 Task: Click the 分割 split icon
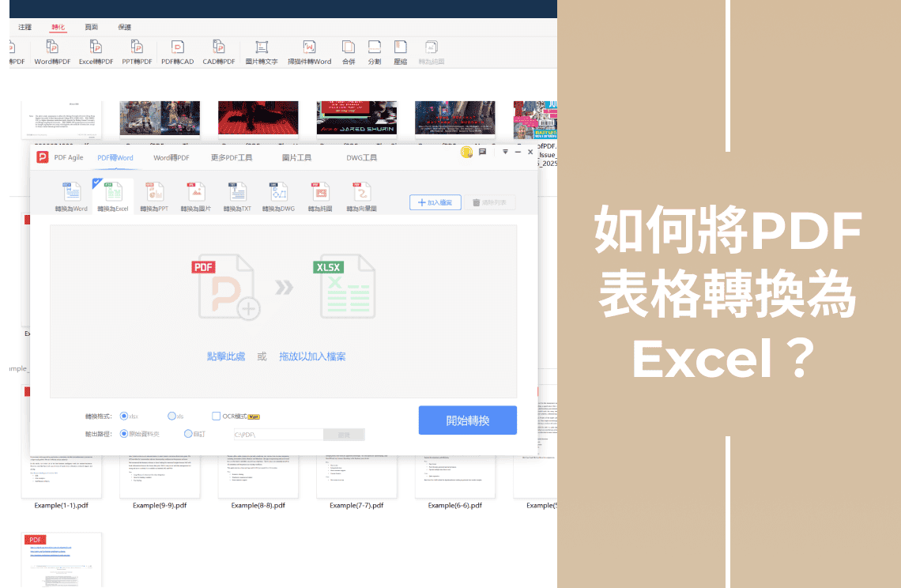click(375, 53)
